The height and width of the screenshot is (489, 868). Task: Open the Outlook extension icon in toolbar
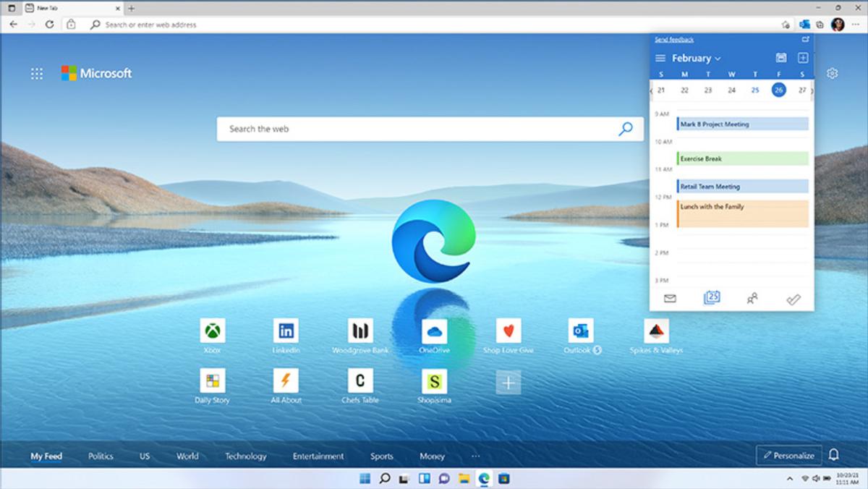coord(804,25)
